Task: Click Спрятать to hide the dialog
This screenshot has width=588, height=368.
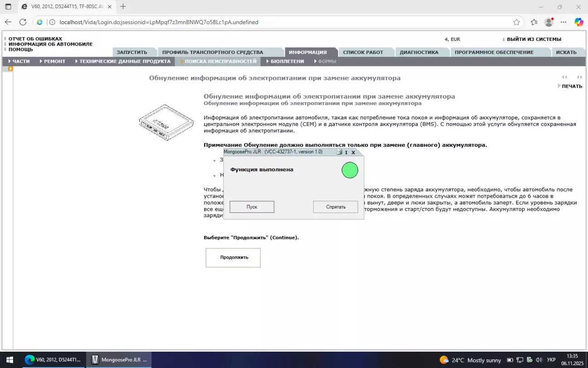Action: [x=335, y=207]
